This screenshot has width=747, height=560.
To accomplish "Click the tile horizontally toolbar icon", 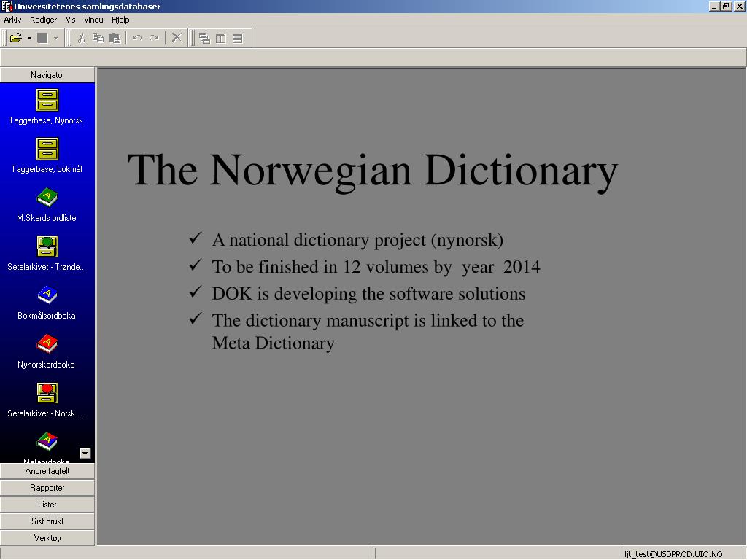I will 237,39.
